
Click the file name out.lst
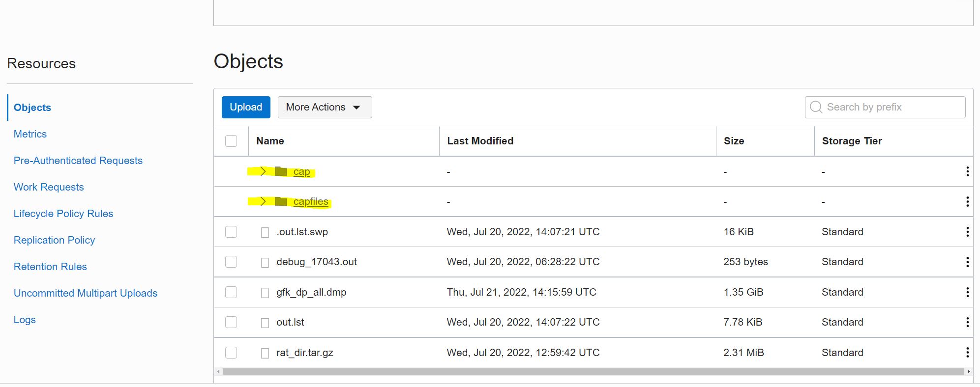290,322
